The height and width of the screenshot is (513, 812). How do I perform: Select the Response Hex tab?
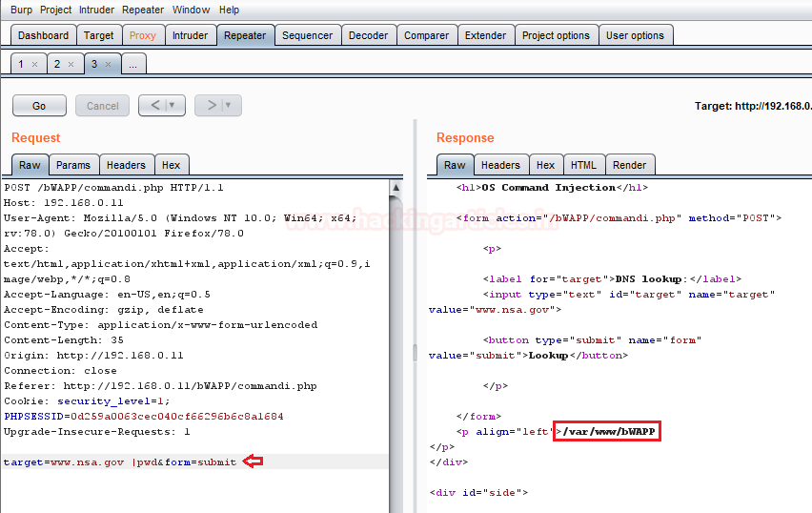click(546, 165)
